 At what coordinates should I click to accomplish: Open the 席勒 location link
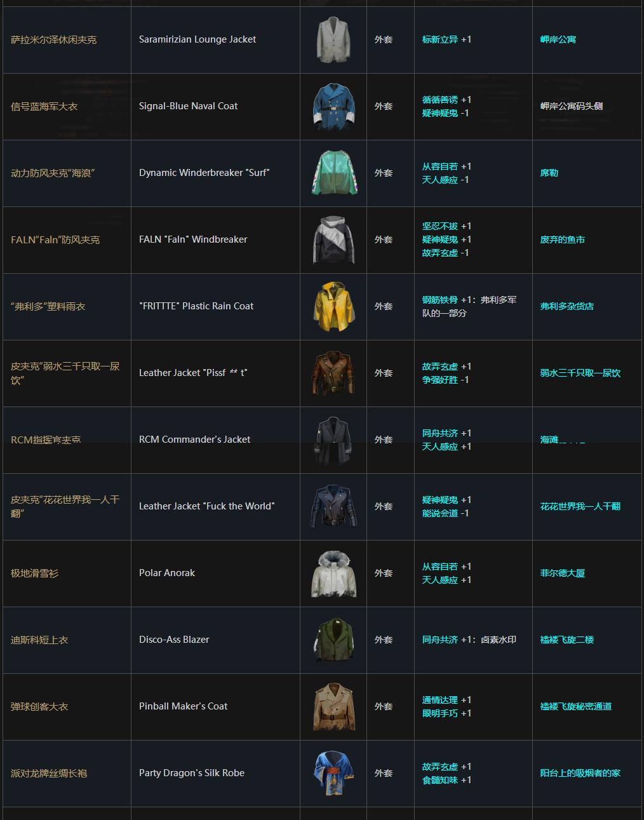coord(549,173)
